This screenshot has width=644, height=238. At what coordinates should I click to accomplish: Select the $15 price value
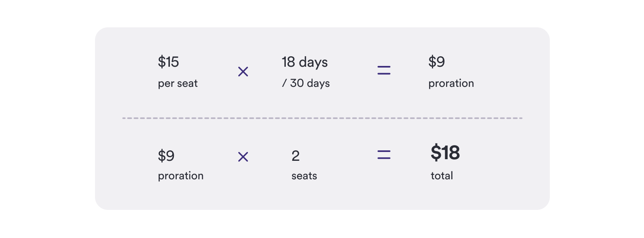pos(168,62)
